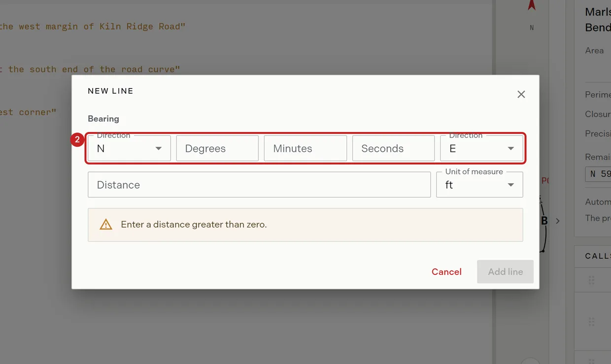Screen dimensions: 611x364
Task: Click the "Enter a distance greater than zero." message
Action: [194, 225]
